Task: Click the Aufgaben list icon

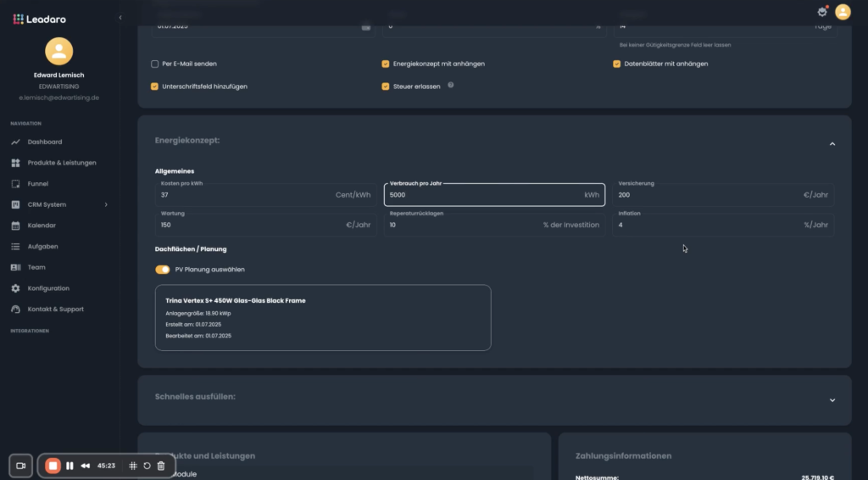Action: point(15,247)
